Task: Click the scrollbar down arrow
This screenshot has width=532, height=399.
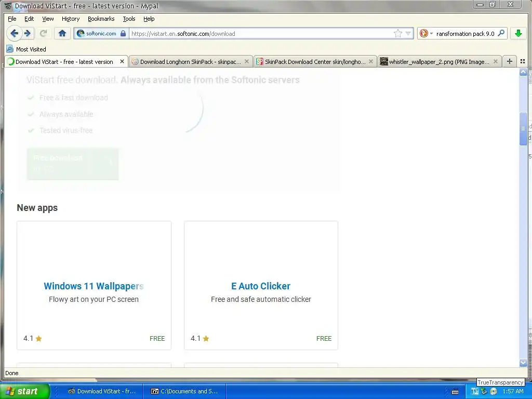Action: click(x=523, y=363)
